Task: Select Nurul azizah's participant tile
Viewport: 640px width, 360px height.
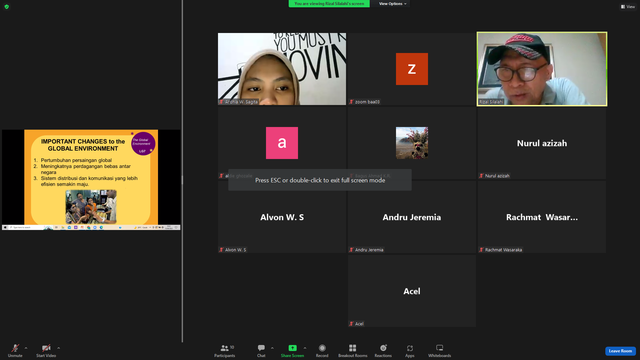Action: (542, 143)
